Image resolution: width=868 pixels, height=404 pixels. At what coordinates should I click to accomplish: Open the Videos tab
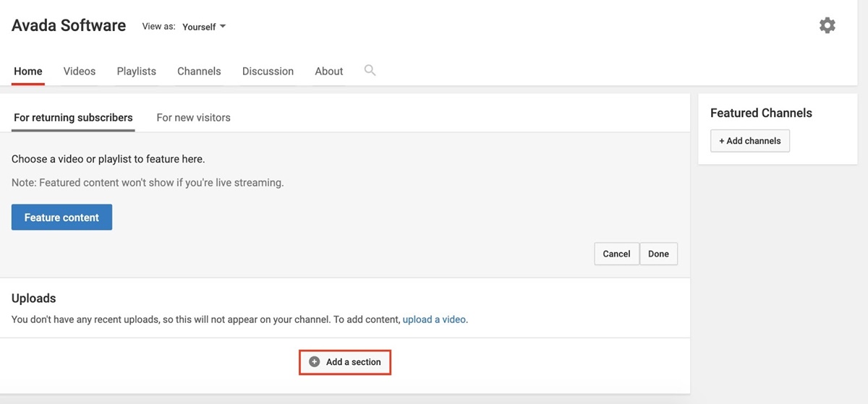point(80,71)
